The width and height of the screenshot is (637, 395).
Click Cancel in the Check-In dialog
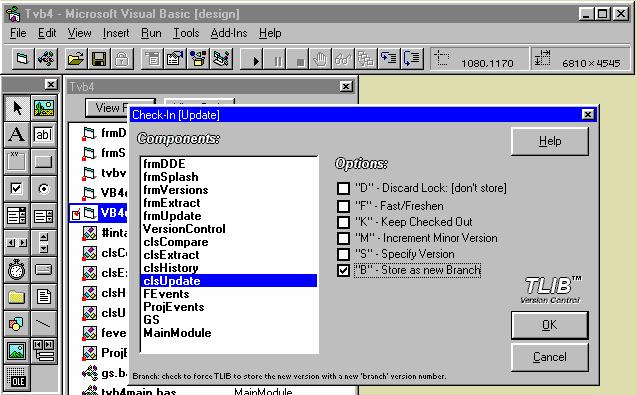pyautogui.click(x=550, y=357)
